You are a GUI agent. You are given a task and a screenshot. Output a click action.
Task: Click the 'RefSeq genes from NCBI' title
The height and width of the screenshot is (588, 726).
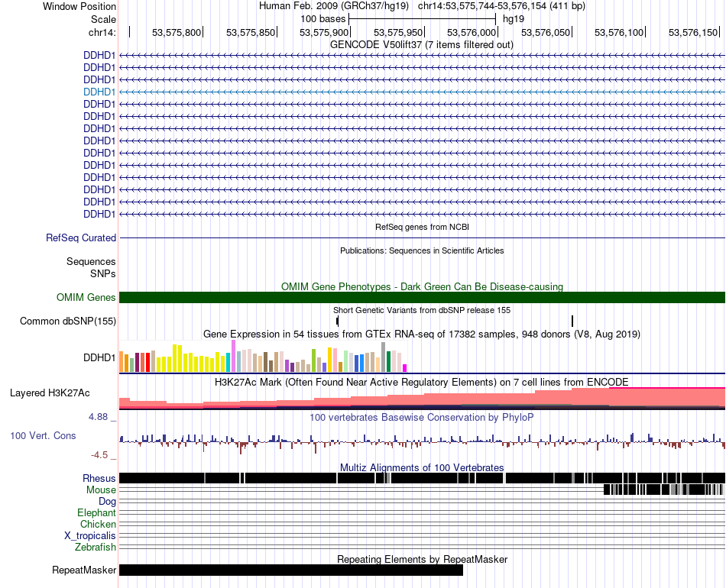pyautogui.click(x=423, y=227)
